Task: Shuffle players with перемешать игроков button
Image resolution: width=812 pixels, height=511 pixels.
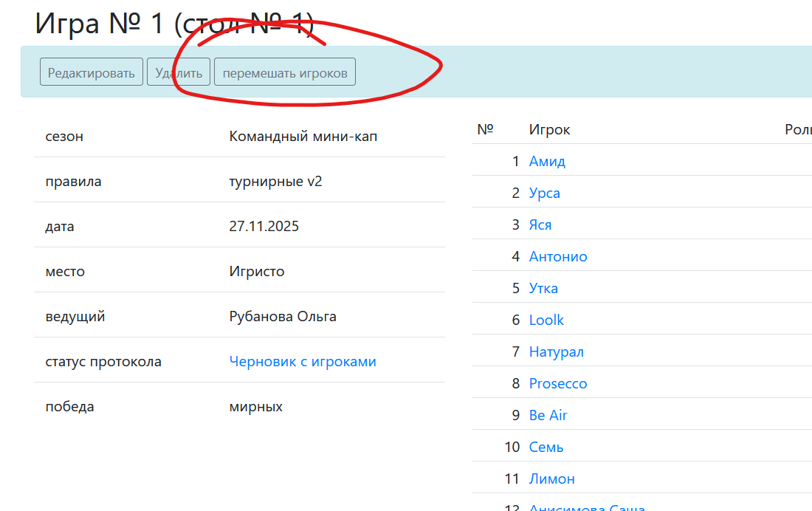Action: coord(285,72)
